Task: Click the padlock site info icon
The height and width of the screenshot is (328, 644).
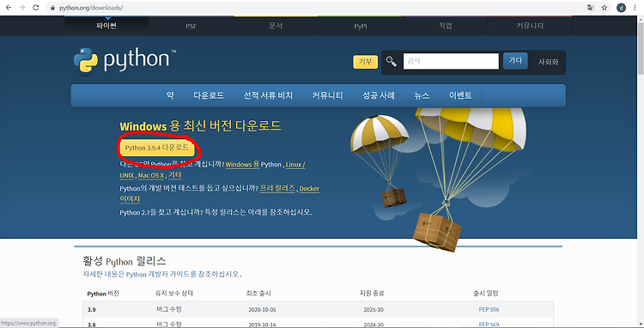Action: pyautogui.click(x=52, y=8)
